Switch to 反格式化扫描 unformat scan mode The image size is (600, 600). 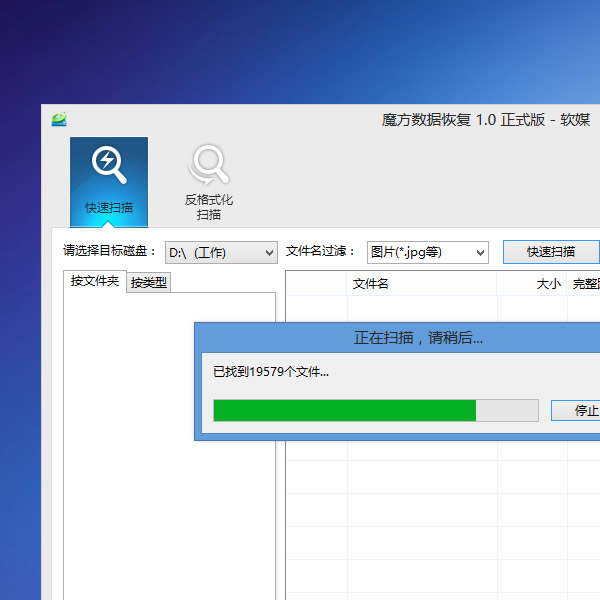[209, 182]
